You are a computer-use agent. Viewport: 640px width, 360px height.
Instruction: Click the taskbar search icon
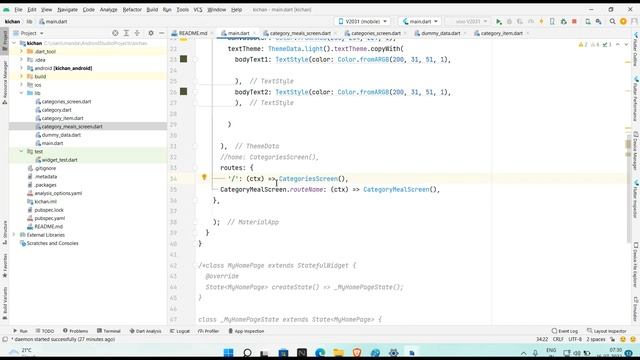[x=247, y=353]
